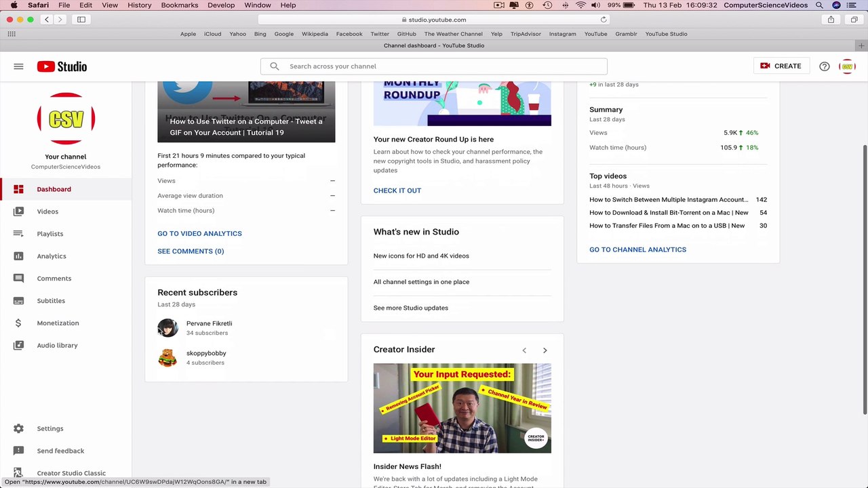Open All channel settings in one place
Screen dimensions: 868x488
point(421,282)
